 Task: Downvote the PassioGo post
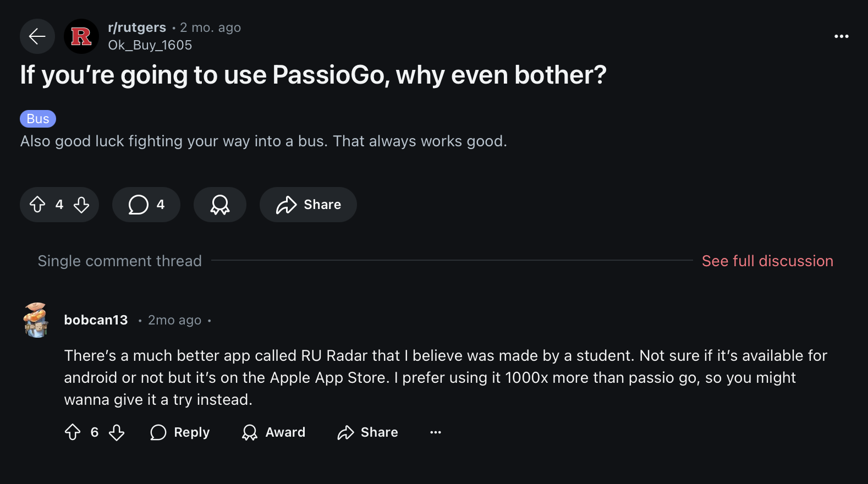click(81, 205)
